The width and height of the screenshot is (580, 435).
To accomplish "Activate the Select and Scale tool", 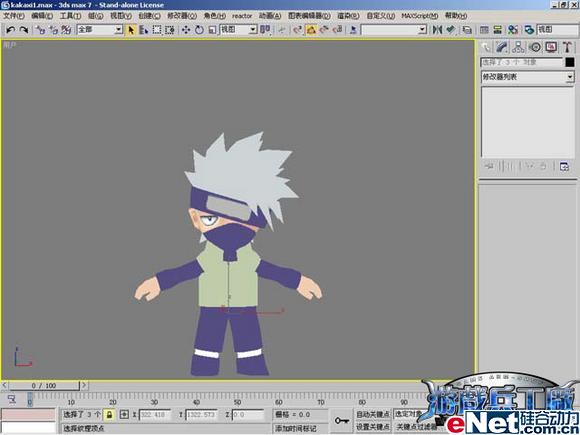I will [212, 30].
